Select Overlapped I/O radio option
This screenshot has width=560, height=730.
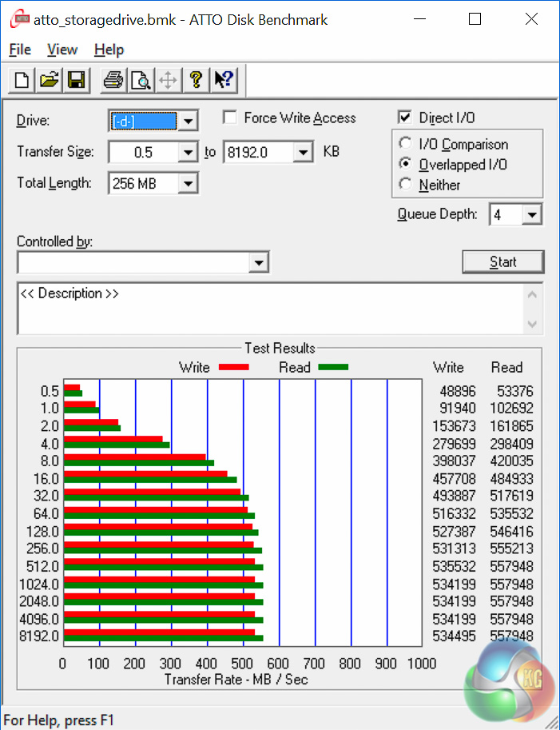[406, 164]
